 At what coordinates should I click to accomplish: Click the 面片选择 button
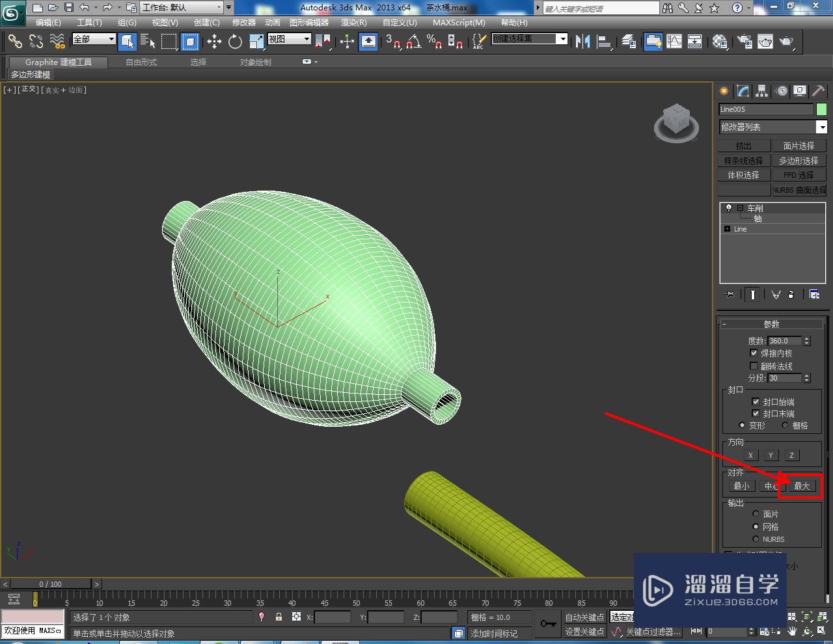(799, 146)
